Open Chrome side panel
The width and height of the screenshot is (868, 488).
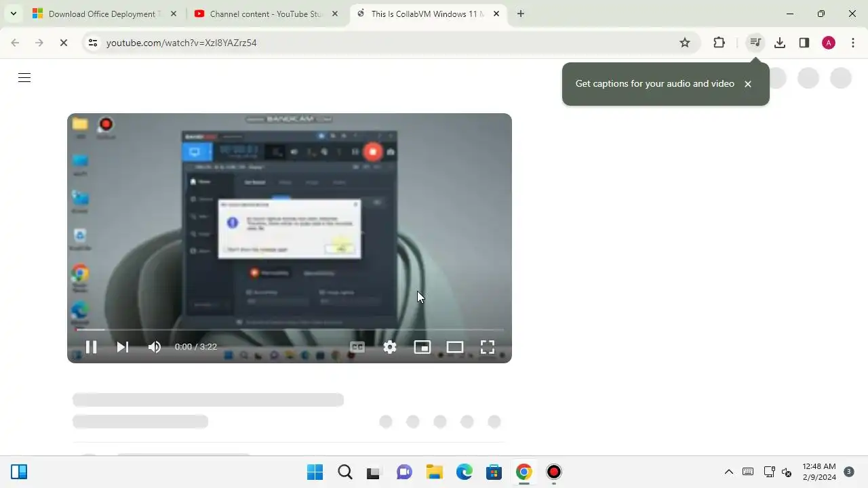pos(804,43)
